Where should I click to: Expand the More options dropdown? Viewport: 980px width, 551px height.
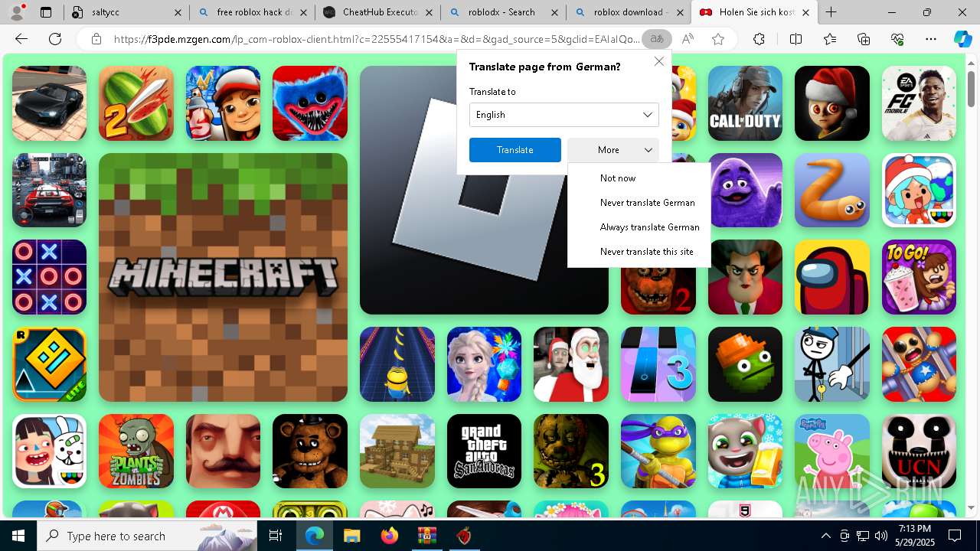[613, 150]
